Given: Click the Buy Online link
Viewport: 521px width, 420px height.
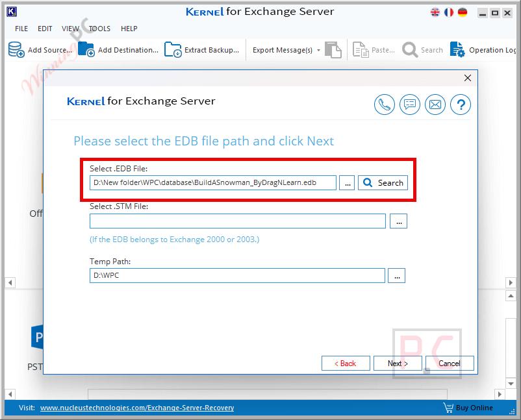Looking at the screenshot, I should tap(474, 408).
